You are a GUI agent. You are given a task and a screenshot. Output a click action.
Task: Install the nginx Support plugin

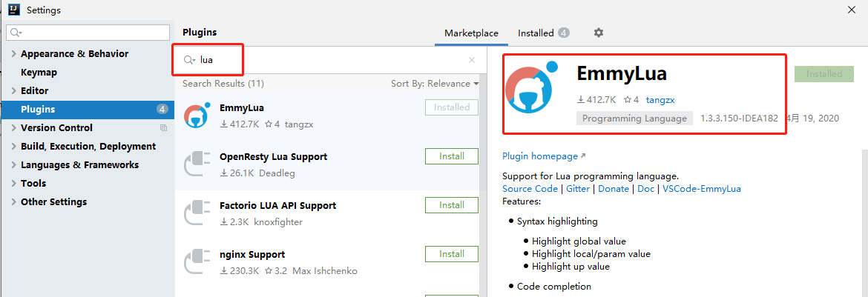click(x=451, y=254)
